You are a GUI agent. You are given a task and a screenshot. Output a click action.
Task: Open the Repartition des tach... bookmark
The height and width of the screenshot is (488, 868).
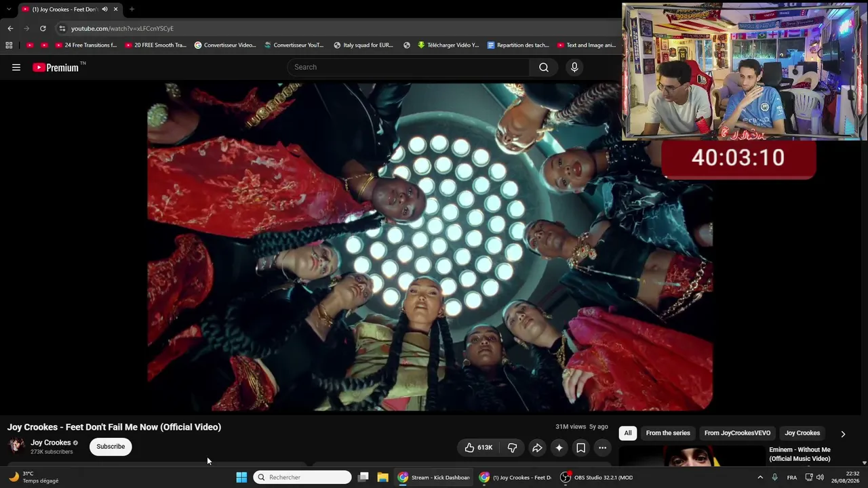coord(518,45)
